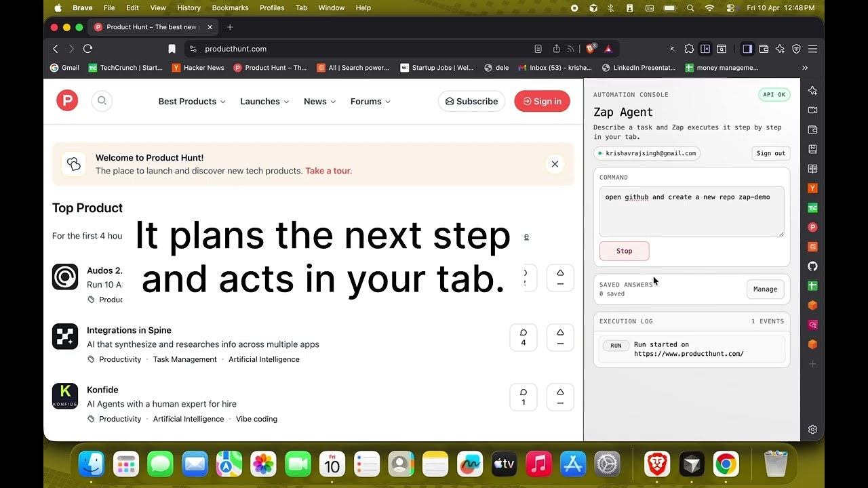
Task: Open Finder from the Dock
Action: pyautogui.click(x=91, y=464)
